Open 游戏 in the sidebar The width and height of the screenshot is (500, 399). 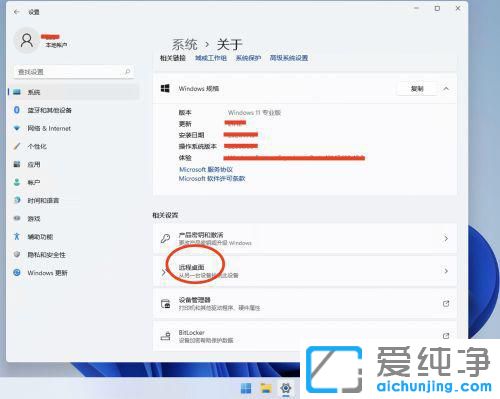click(x=74, y=219)
